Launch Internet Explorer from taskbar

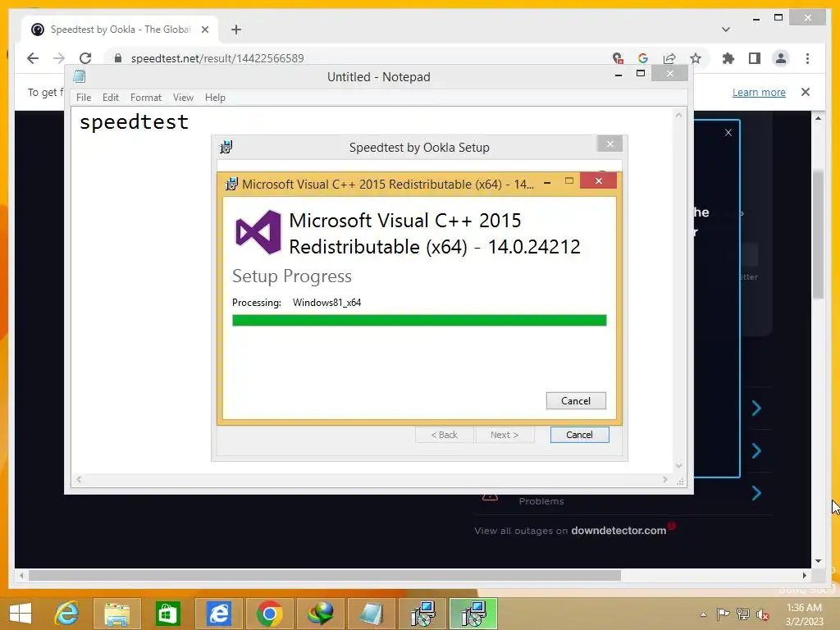tap(67, 614)
